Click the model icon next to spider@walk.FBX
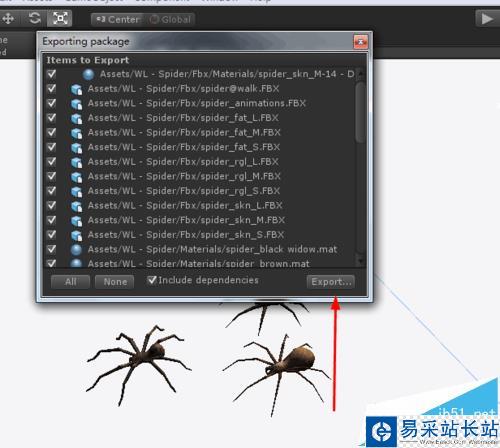Image resolution: width=500 pixels, height=448 pixels. [x=76, y=89]
